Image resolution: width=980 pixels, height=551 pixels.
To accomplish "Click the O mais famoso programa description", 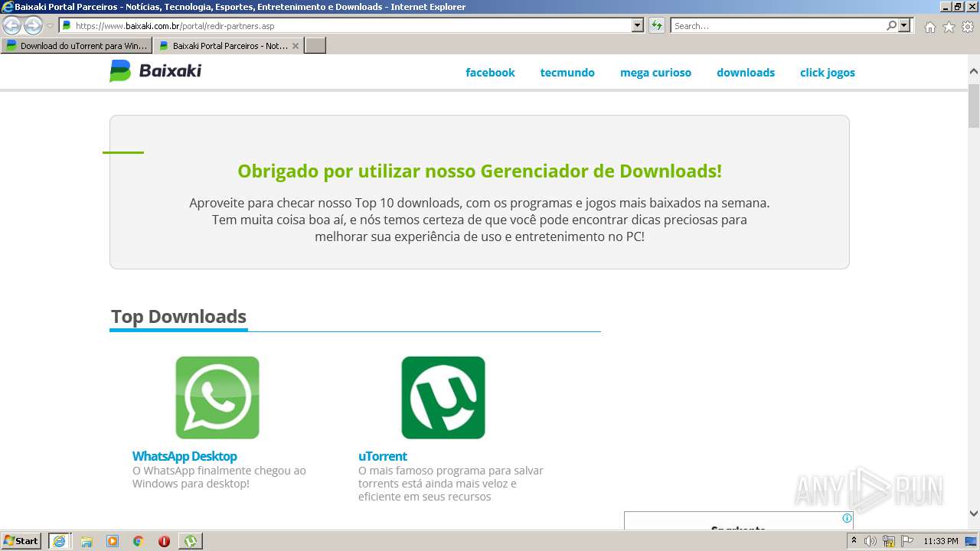I will click(x=451, y=484).
